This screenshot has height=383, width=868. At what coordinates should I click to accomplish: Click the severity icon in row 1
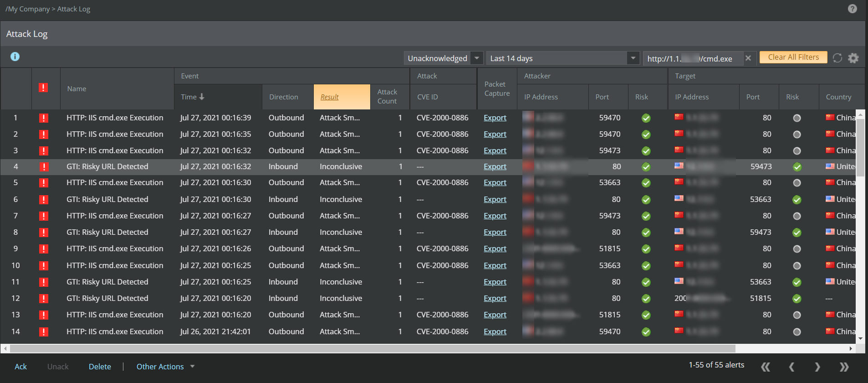click(x=44, y=118)
